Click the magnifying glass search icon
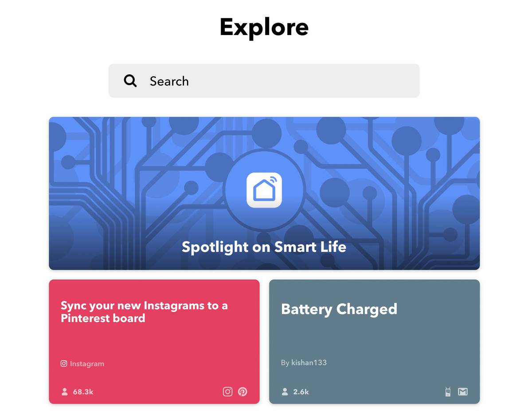 pos(130,81)
